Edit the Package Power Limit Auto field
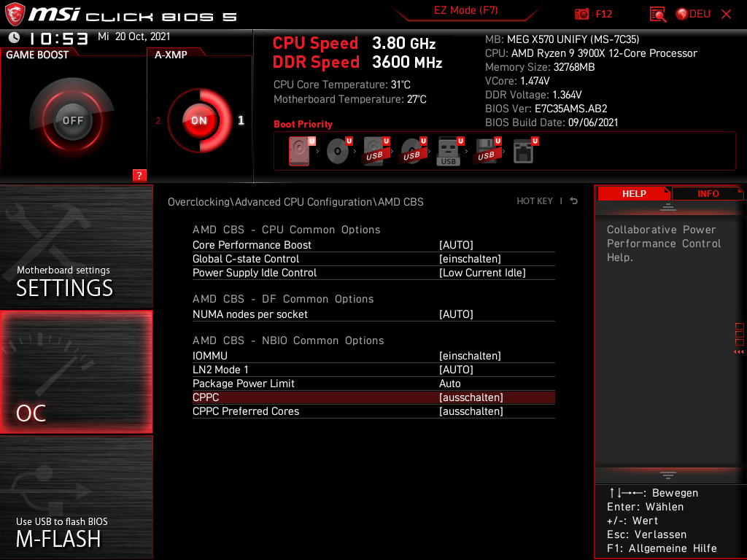The height and width of the screenshot is (560, 747). (x=449, y=384)
